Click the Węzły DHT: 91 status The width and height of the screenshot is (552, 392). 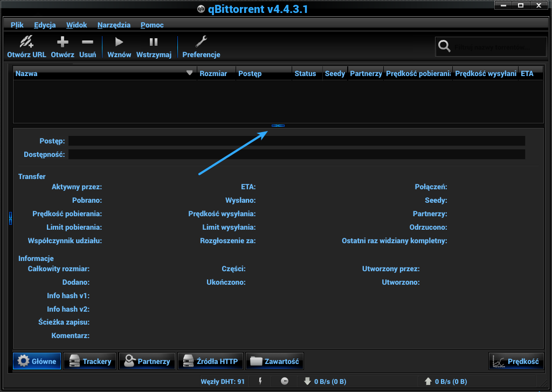tap(223, 381)
